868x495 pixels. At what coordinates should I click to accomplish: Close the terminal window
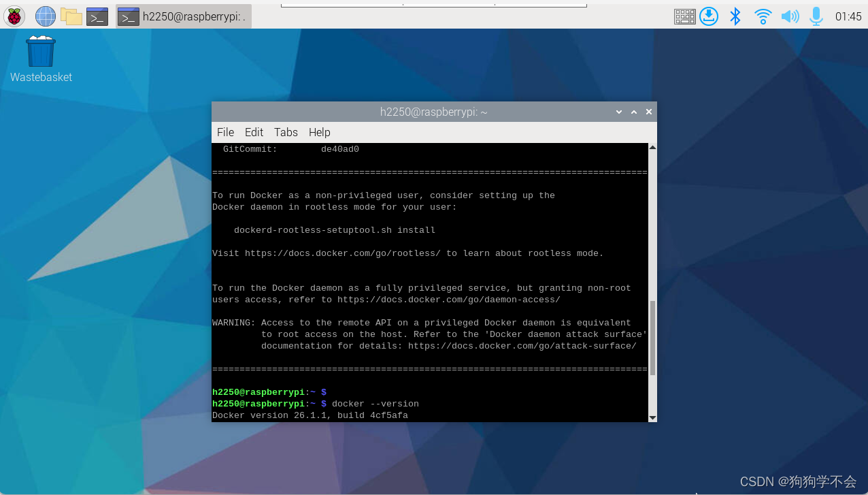tap(649, 112)
